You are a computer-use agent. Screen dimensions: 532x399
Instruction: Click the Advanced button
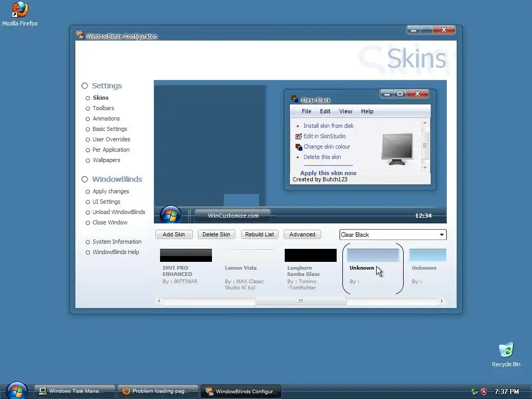(x=302, y=234)
